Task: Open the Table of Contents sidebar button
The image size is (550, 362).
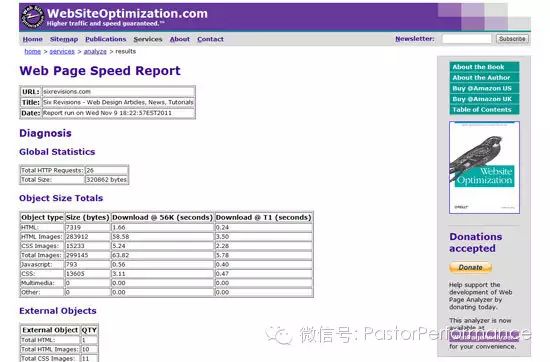Action: click(x=484, y=110)
